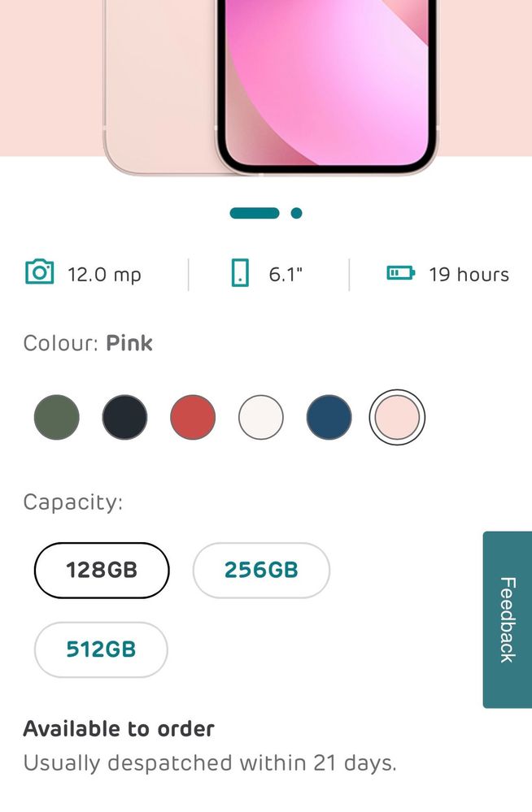
Task: Select the pink colour swatch
Action: 397,418
